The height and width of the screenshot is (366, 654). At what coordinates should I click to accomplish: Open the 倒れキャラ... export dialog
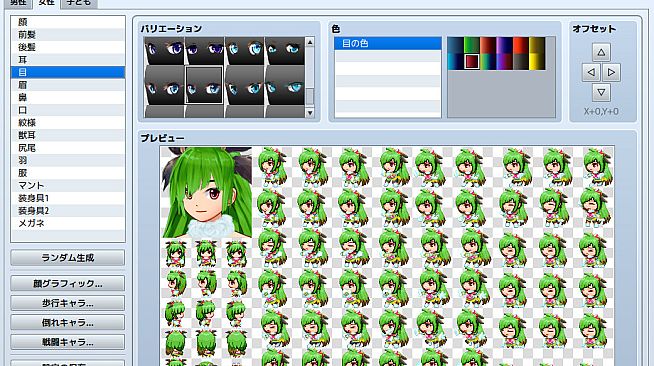point(68,323)
